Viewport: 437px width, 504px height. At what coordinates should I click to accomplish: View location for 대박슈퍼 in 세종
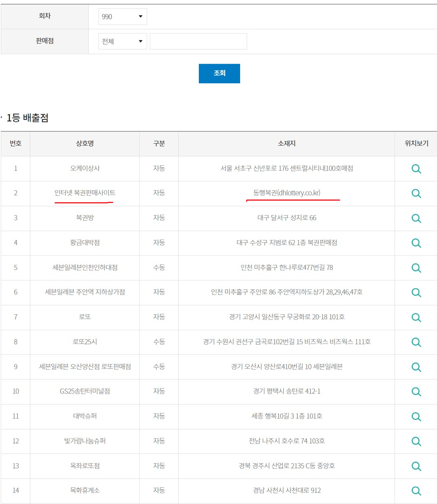pos(416,416)
